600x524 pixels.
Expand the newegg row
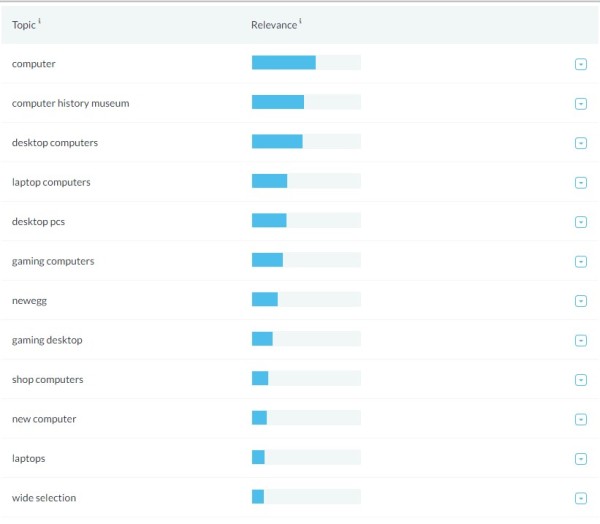pos(580,301)
